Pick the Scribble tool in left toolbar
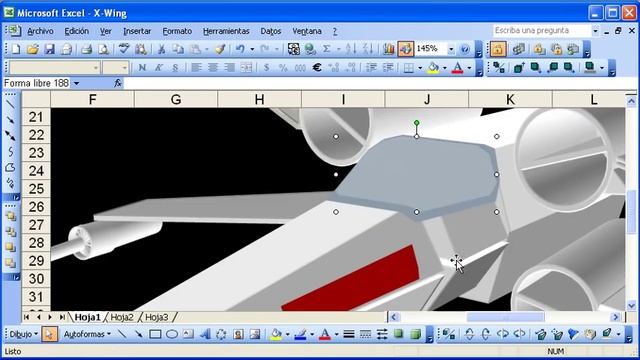Screen dimensions: 640x360 [10, 183]
